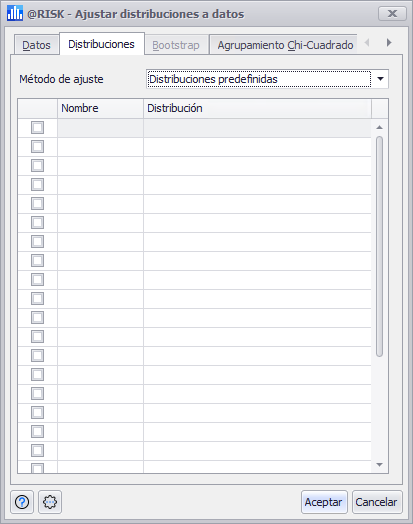Click the Nombre column header
413x524 pixels.
tap(100, 108)
